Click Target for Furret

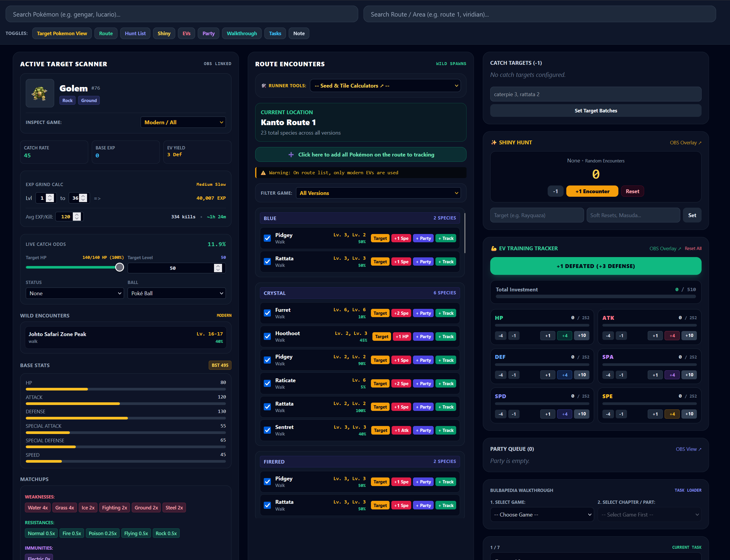[x=380, y=313]
